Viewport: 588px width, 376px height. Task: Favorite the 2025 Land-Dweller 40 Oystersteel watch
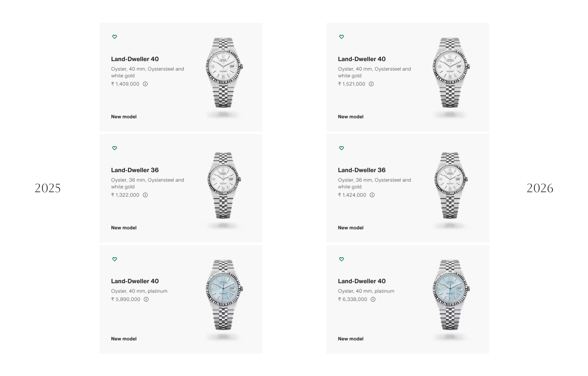point(114,37)
